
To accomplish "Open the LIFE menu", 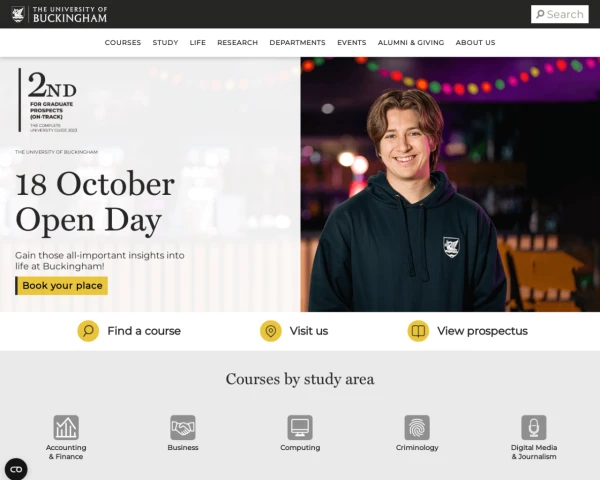I will pos(198,42).
